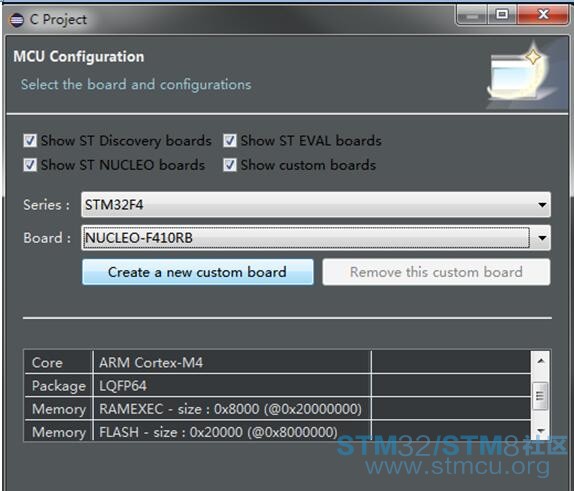Disable Show custom boards checkbox
Image resolution: width=574 pixels, height=491 pixels.
click(x=230, y=165)
